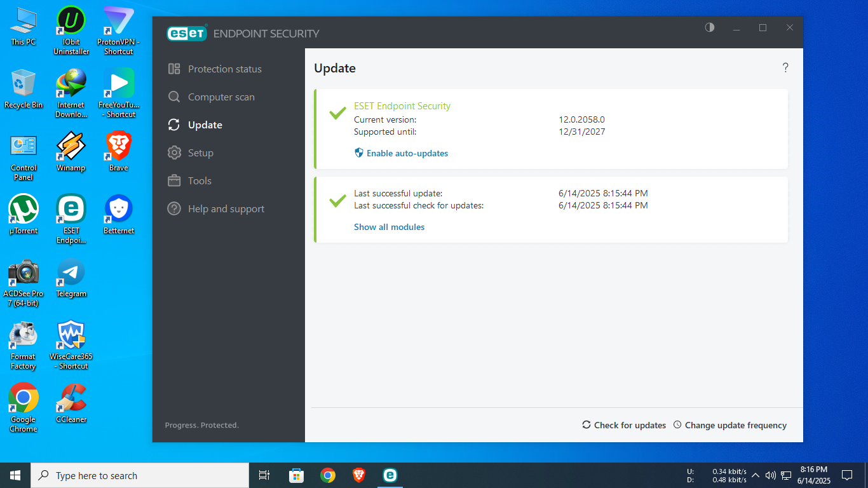Open Task View on taskbar

point(264,475)
